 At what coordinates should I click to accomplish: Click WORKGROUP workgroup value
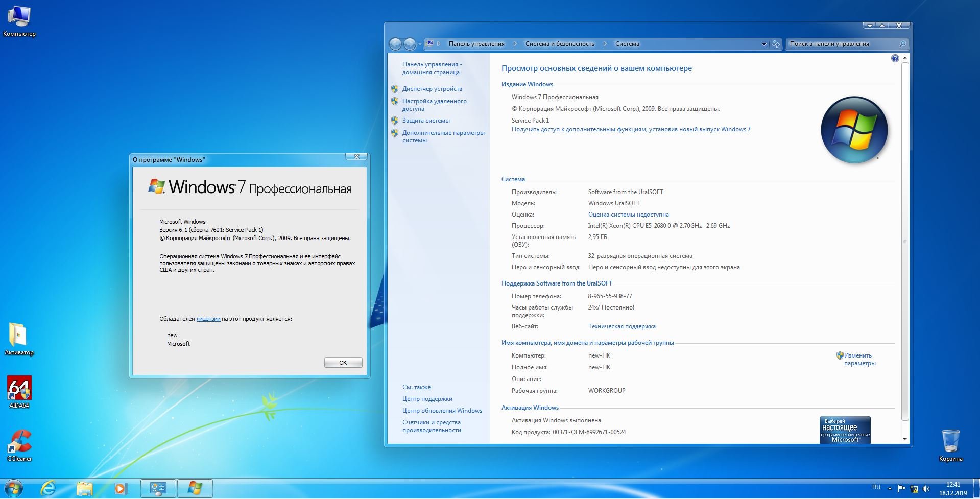[x=607, y=391]
